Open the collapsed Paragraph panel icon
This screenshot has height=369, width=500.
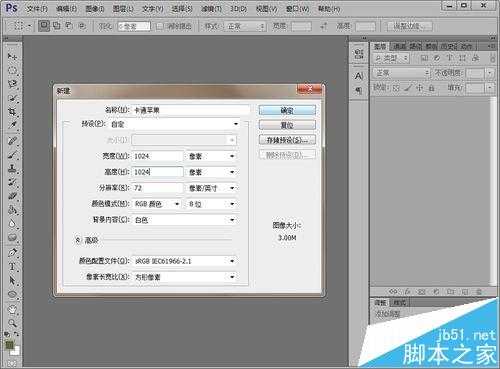359,90
